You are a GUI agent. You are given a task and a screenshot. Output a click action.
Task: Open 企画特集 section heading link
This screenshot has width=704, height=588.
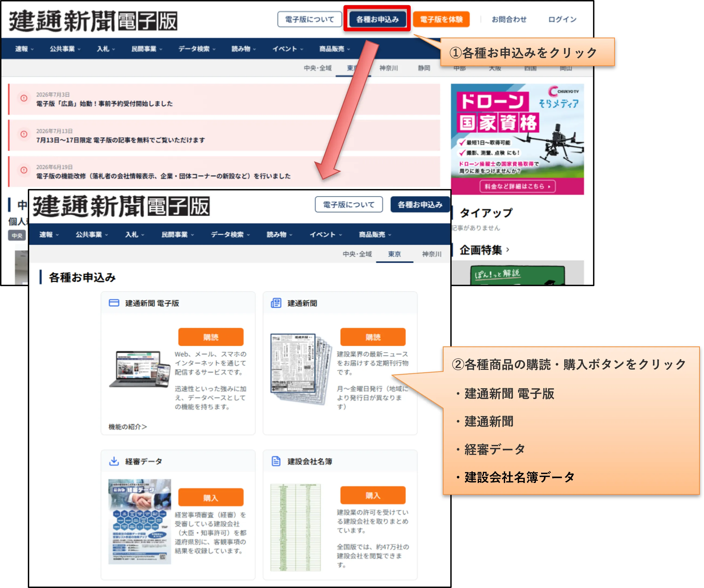coord(484,250)
